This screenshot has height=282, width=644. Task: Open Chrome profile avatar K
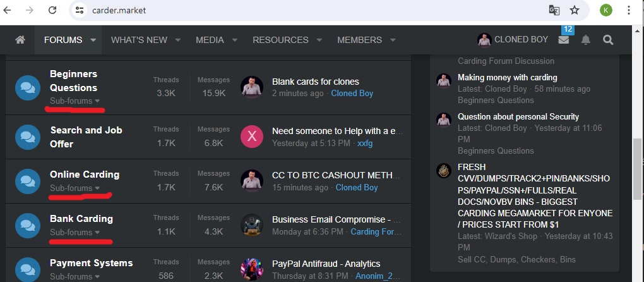606,10
